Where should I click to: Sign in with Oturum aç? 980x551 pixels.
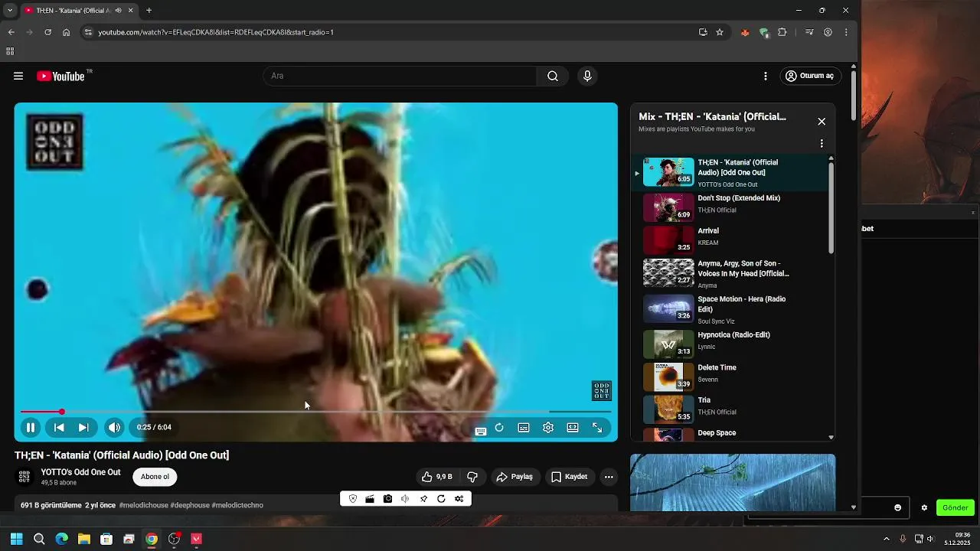pos(810,76)
